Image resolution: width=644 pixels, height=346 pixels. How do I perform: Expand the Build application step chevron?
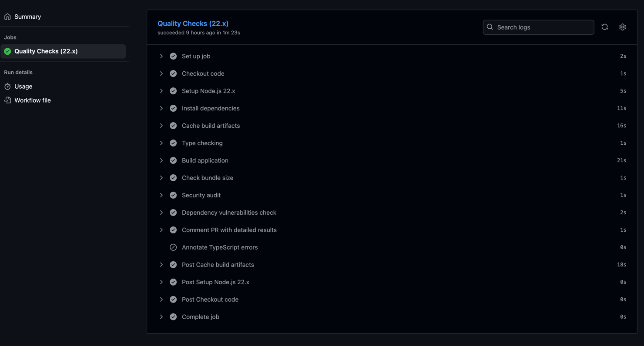pyautogui.click(x=161, y=160)
